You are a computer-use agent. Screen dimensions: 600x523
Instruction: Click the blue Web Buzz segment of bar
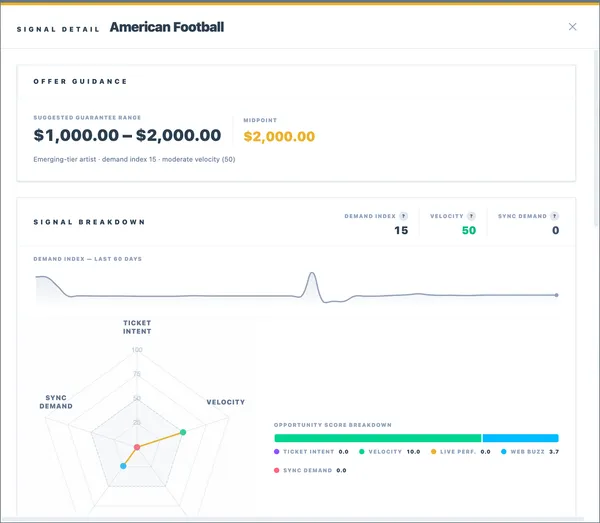(x=520, y=438)
